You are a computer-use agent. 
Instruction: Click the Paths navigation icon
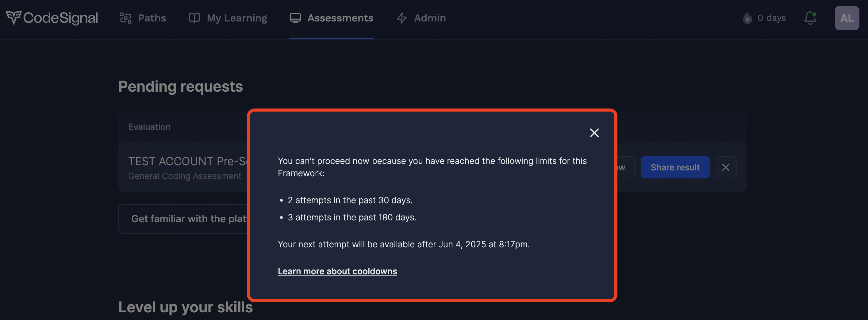coord(126,18)
